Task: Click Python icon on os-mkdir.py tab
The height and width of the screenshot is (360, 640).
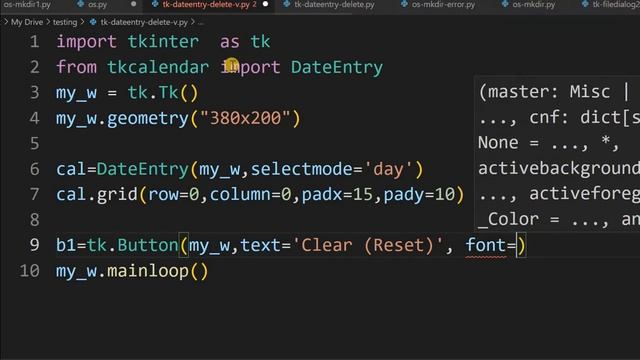Action: (x=505, y=4)
